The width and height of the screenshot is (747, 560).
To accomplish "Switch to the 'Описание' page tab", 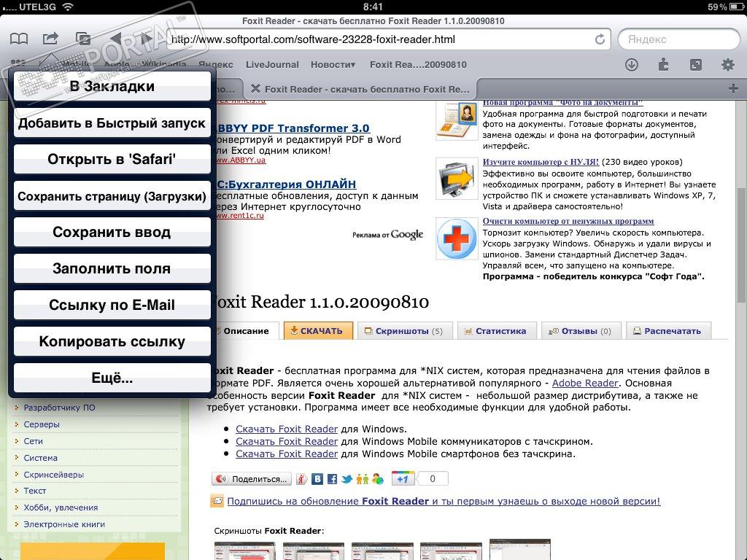I will [246, 331].
